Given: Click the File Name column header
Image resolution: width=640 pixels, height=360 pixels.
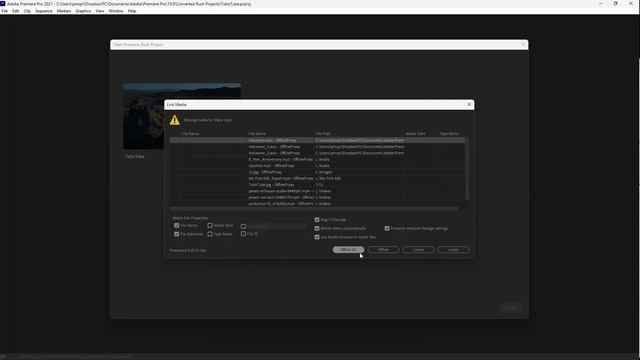Looking at the screenshot, I should pyautogui.click(x=257, y=133).
